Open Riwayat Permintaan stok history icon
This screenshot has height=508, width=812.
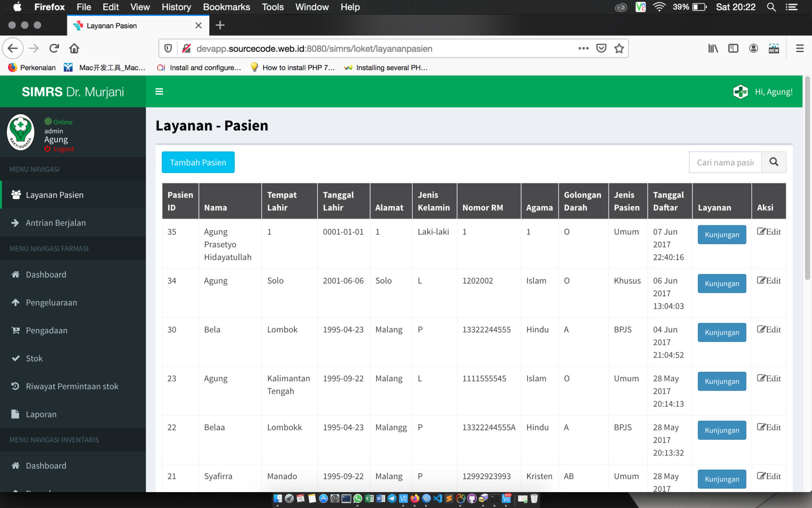point(15,386)
